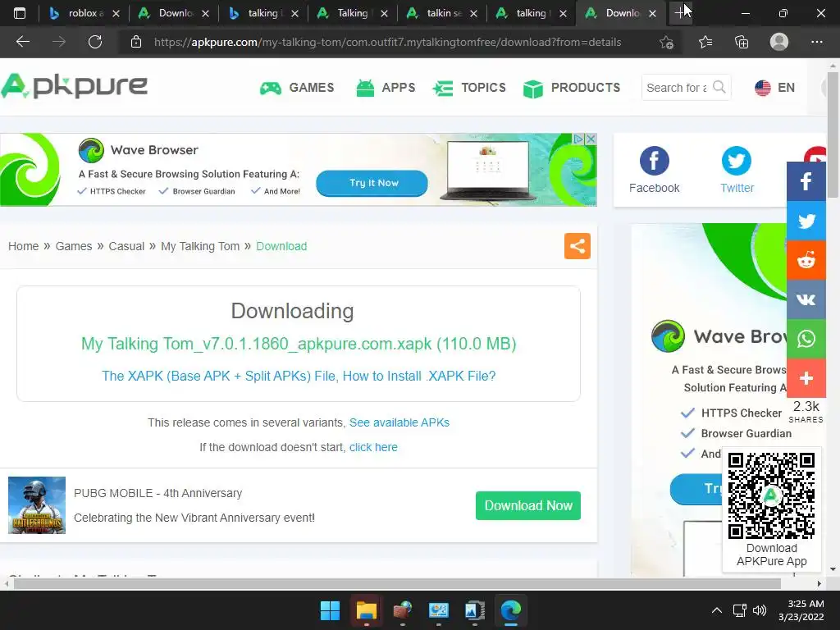Open the APPS menu
The image size is (840, 630).
(386, 87)
